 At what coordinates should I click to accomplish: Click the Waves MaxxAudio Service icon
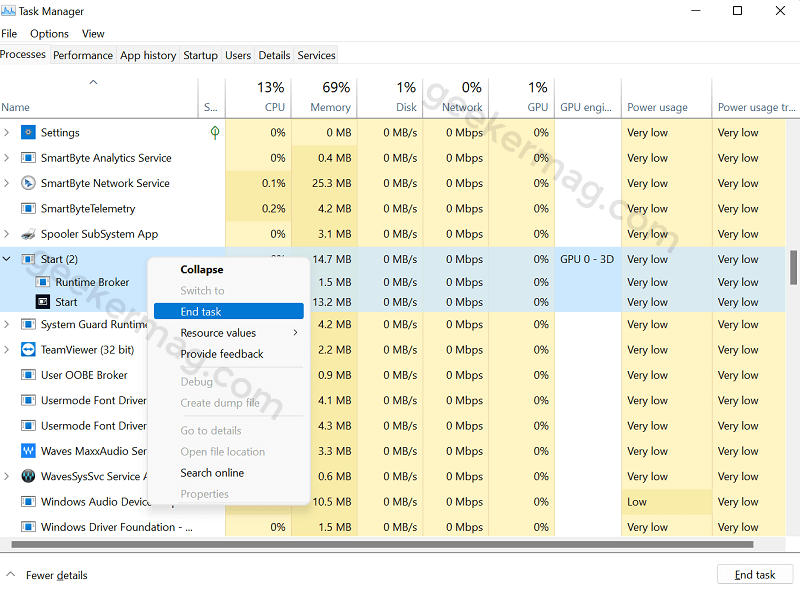coord(28,451)
